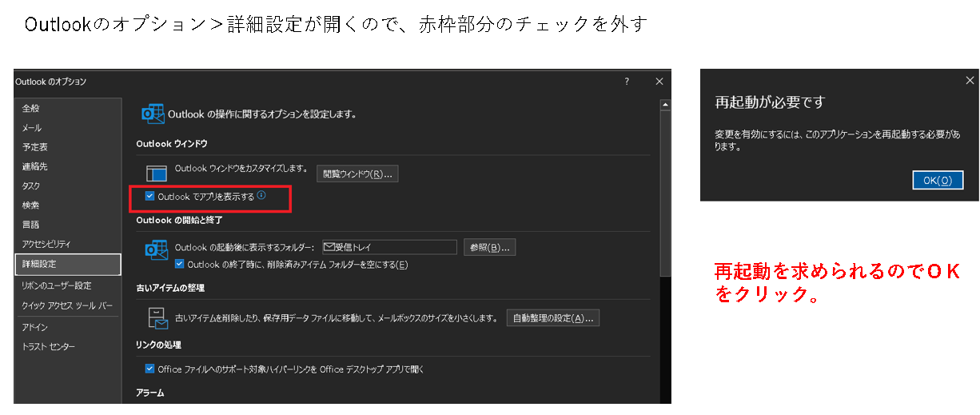Close the Outlook options dialog

point(659,82)
